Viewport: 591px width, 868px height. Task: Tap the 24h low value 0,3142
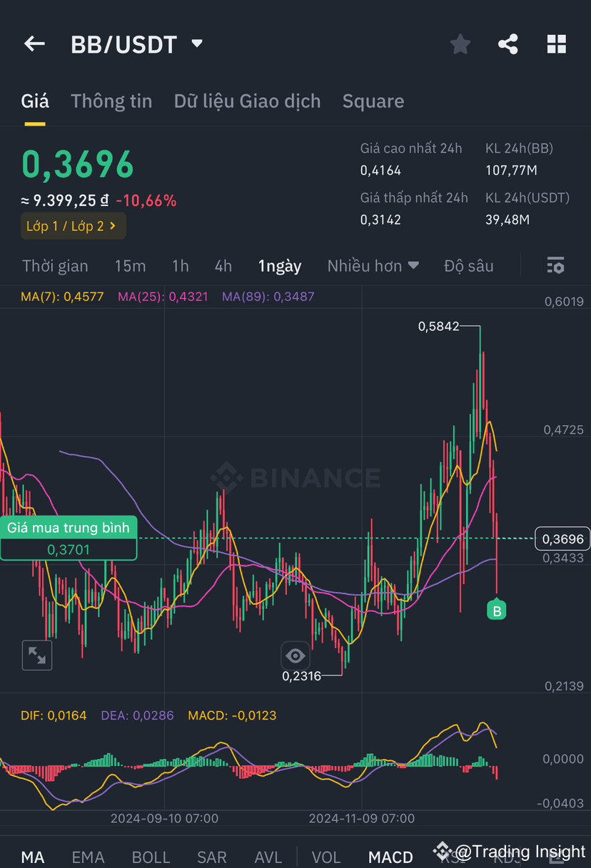coord(380,220)
